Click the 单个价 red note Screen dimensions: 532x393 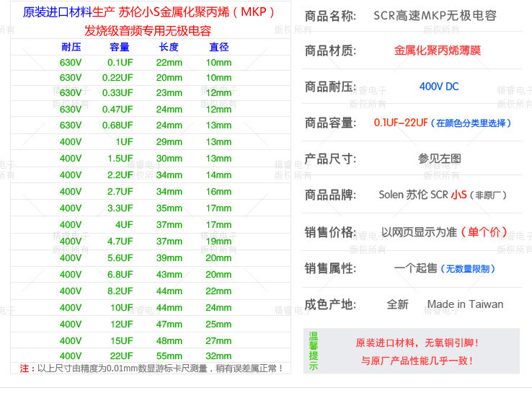click(484, 232)
